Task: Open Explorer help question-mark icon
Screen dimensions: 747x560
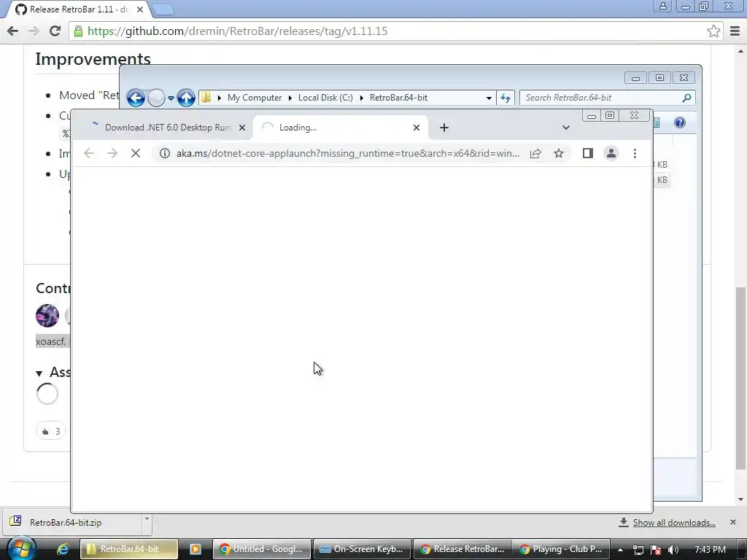Action: [680, 122]
